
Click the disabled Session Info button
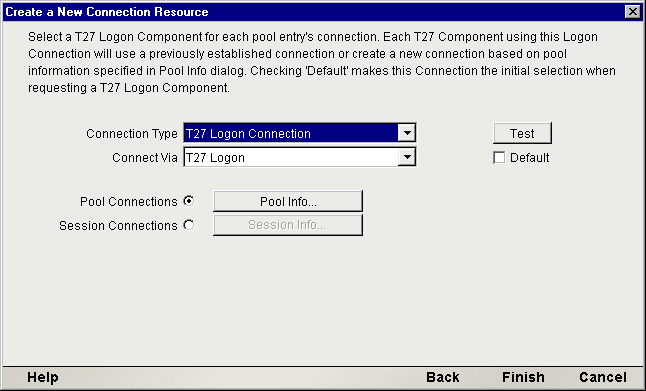coord(288,225)
